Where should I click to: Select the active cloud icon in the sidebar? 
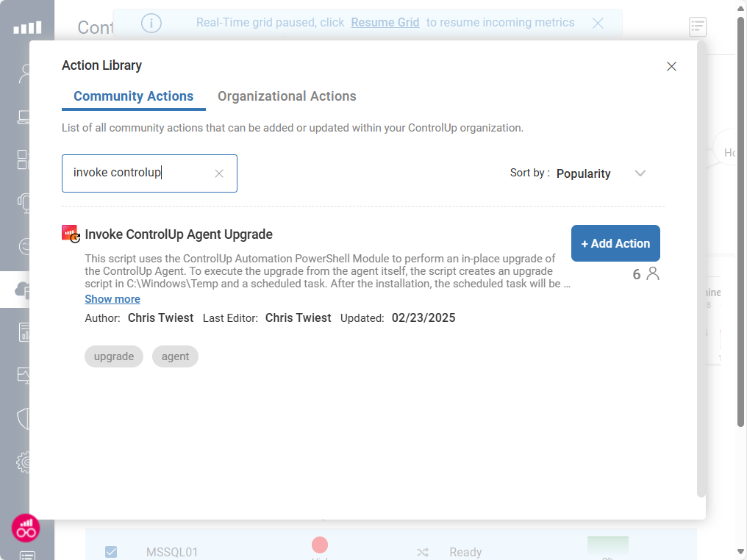[22, 290]
